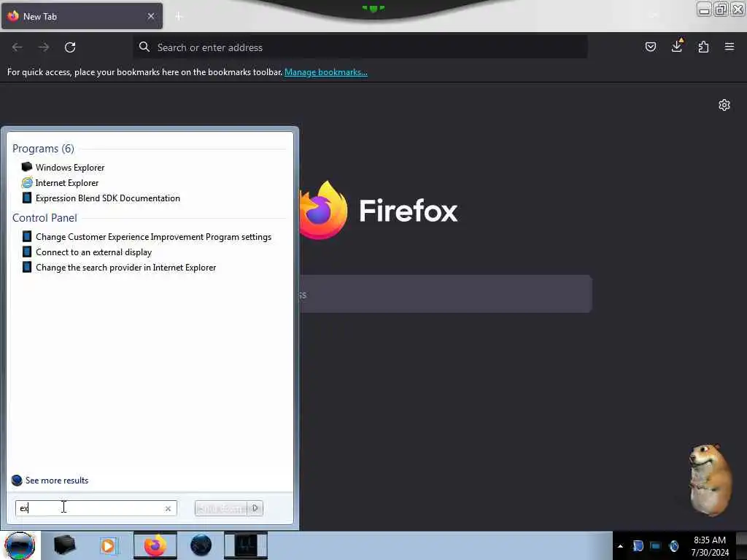Open the globe browser taskbar icon
The image size is (747, 560).
click(x=201, y=545)
